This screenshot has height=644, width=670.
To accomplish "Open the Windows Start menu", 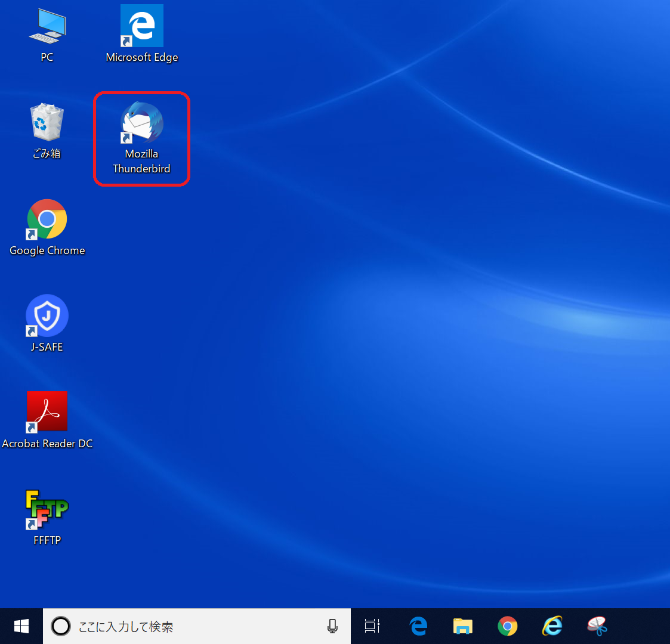I will click(x=21, y=627).
